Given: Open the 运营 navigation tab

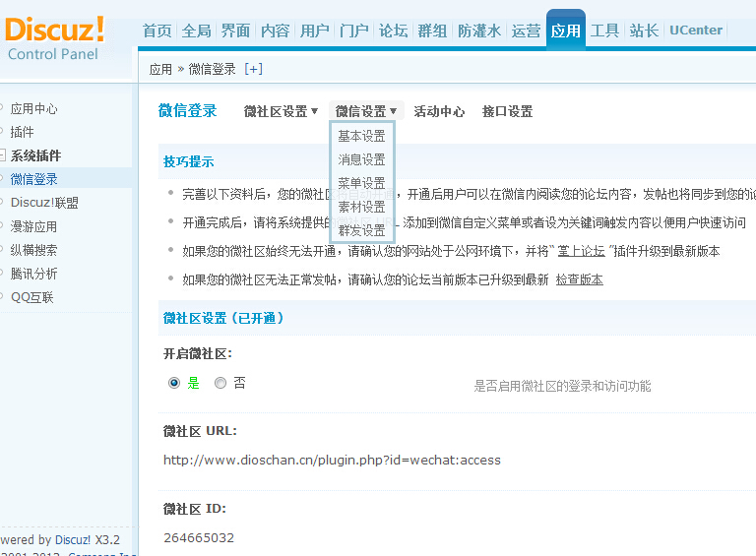Looking at the screenshot, I should click(526, 31).
